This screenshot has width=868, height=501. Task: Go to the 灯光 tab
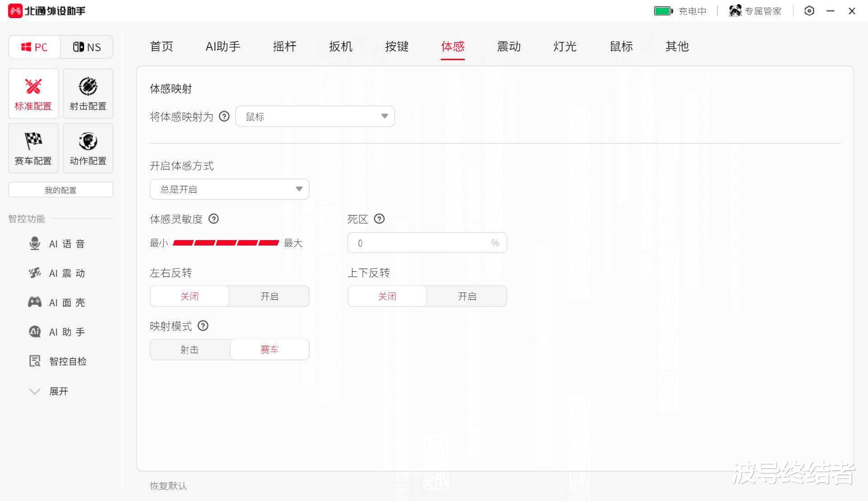pos(565,47)
